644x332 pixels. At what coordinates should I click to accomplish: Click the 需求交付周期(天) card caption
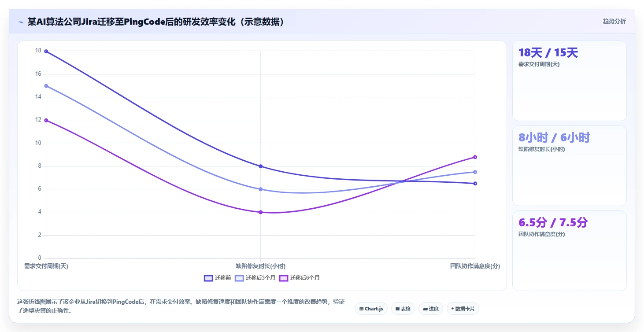point(539,64)
